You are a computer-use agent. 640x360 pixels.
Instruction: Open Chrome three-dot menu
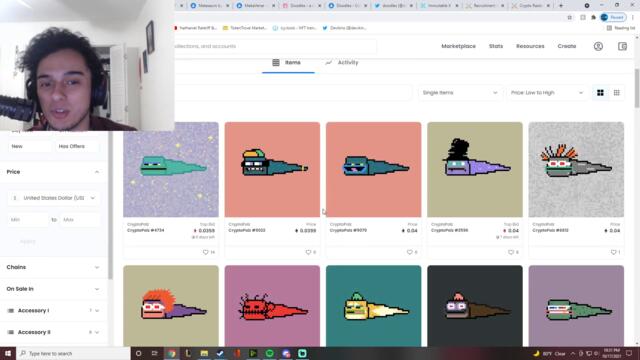[x=633, y=18]
